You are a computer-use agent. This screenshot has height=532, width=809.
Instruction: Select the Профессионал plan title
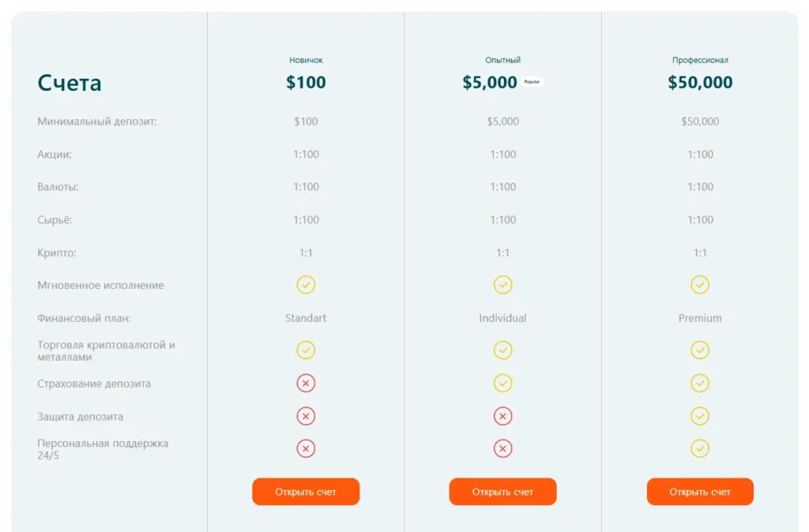pyautogui.click(x=700, y=60)
